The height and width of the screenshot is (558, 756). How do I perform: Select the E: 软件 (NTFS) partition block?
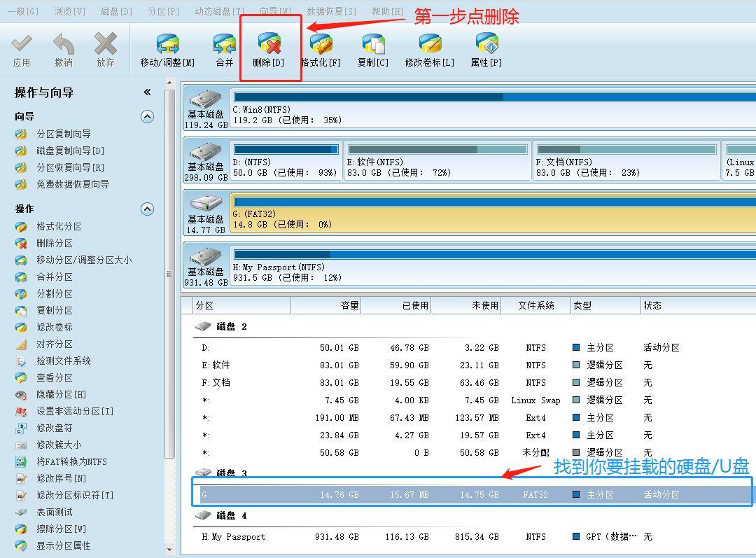(437, 160)
